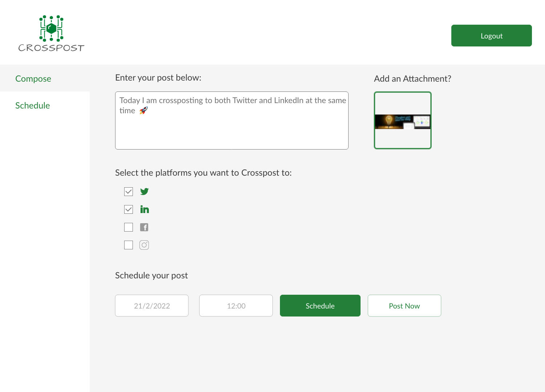Screen dimensions: 545x392
Task: Open the time field showing 12:00
Action: pyautogui.click(x=236, y=306)
